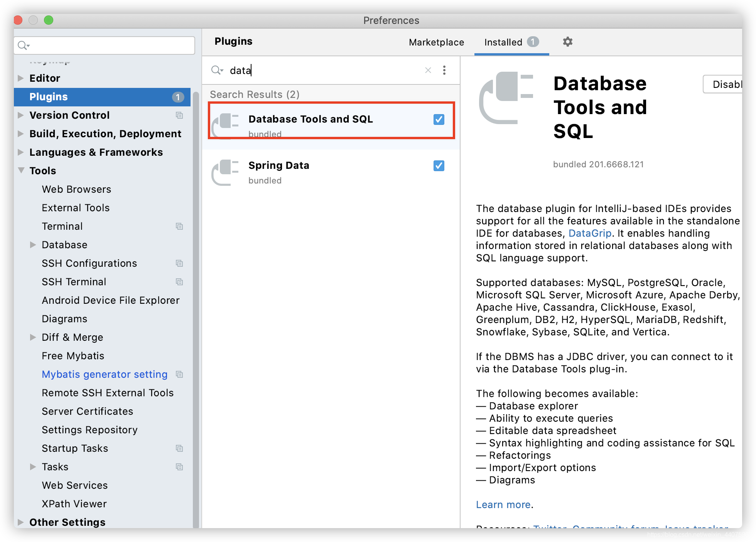Expand the Editor section
Screen dimensions: 756x542
point(21,78)
